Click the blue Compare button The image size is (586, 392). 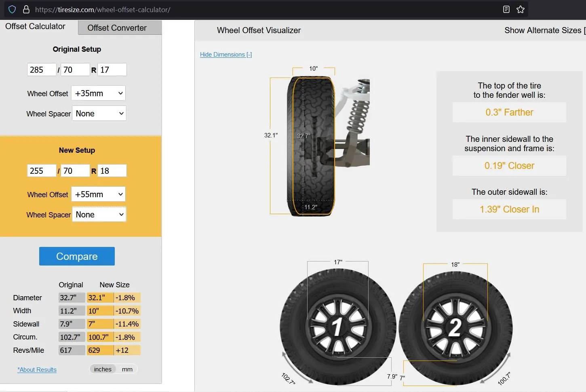coord(77,256)
